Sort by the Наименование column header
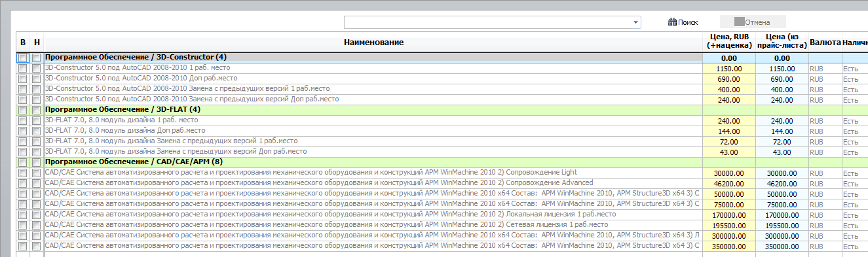The height and width of the screenshot is (257, 868). [373, 42]
